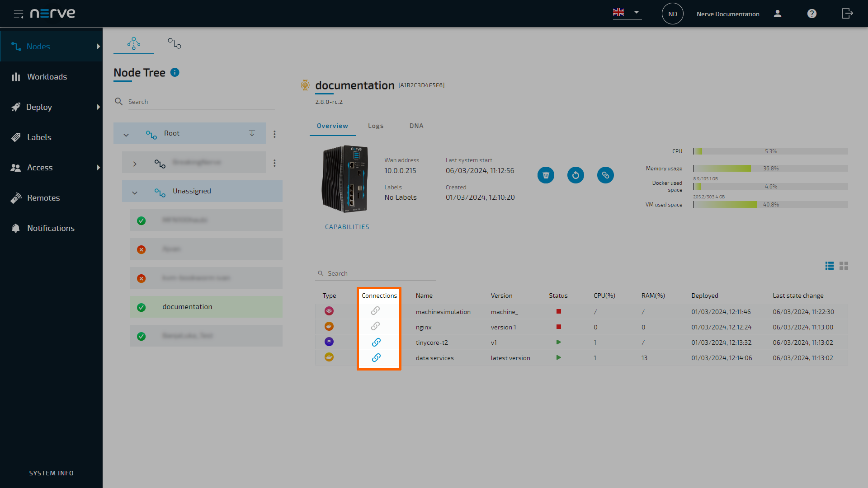
Task: Open the DNA tab
Action: coord(416,126)
